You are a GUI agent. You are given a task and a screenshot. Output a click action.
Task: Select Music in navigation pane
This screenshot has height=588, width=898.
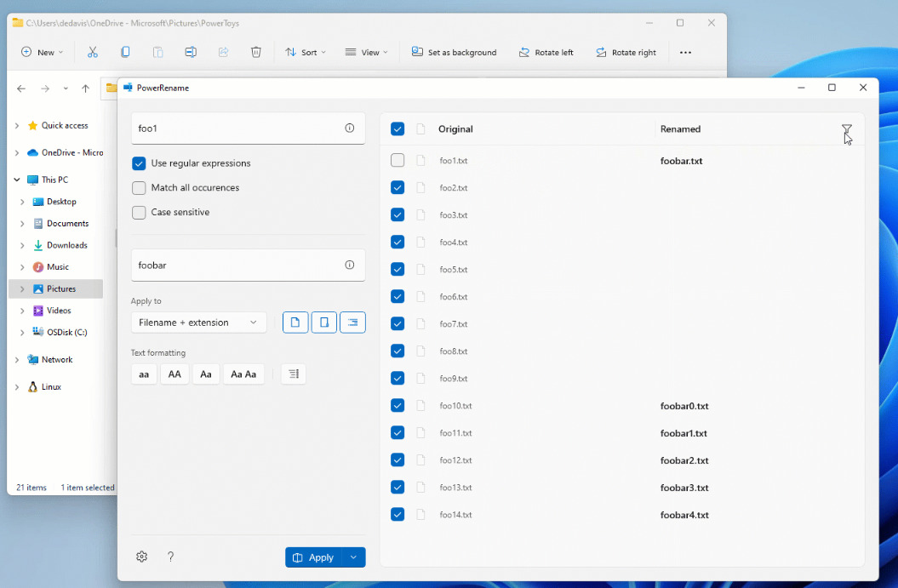coord(57,267)
